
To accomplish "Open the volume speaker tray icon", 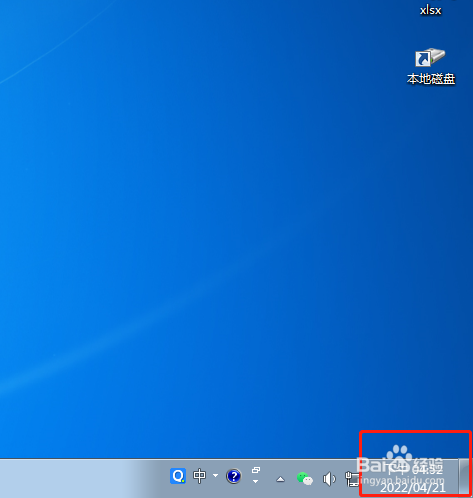I will (x=329, y=479).
